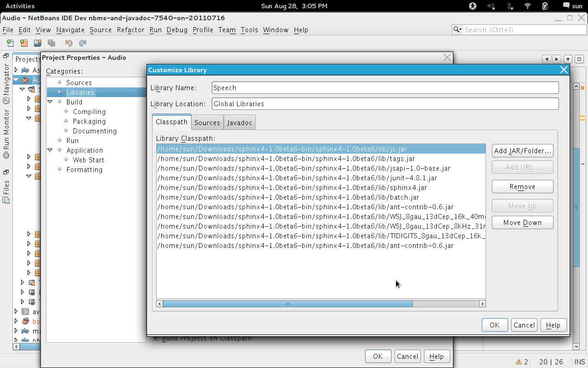The width and height of the screenshot is (588, 368).
Task: Select the sphinx4.jar classpath entry
Action: [292, 188]
